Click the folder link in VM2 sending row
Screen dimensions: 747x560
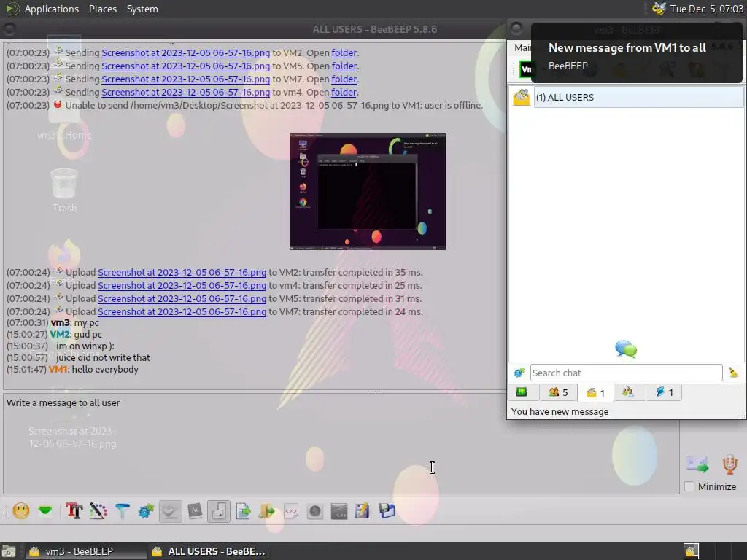[344, 52]
